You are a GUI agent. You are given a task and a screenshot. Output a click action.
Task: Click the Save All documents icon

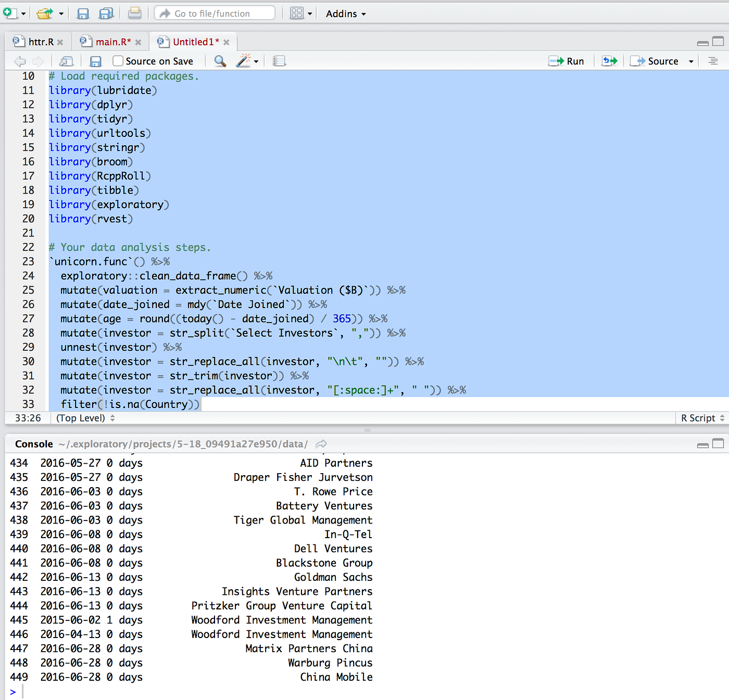click(x=107, y=13)
